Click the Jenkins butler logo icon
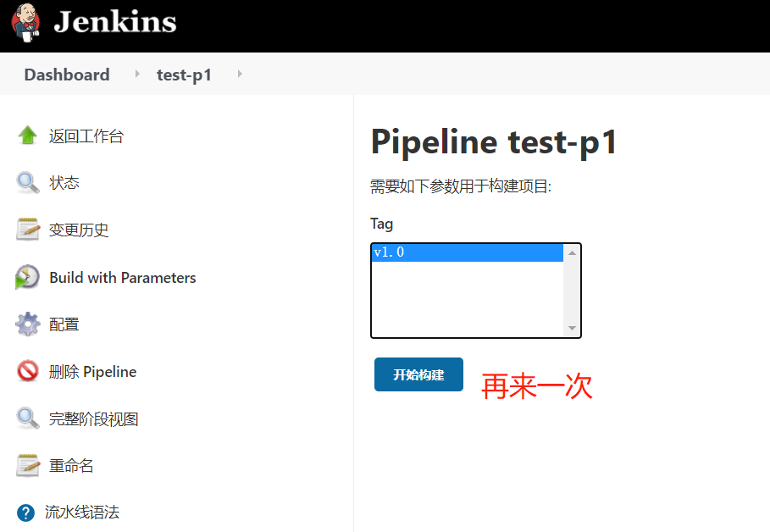This screenshot has width=770, height=532. (x=25, y=23)
